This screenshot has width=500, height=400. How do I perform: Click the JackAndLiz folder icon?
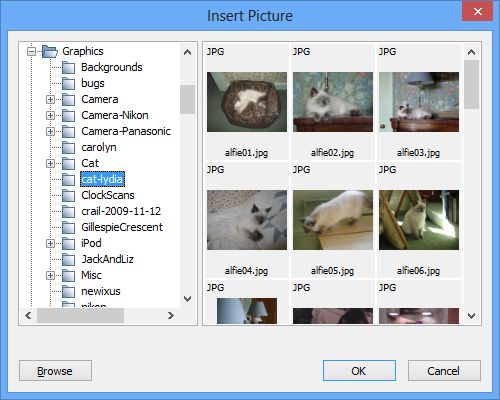point(68,260)
